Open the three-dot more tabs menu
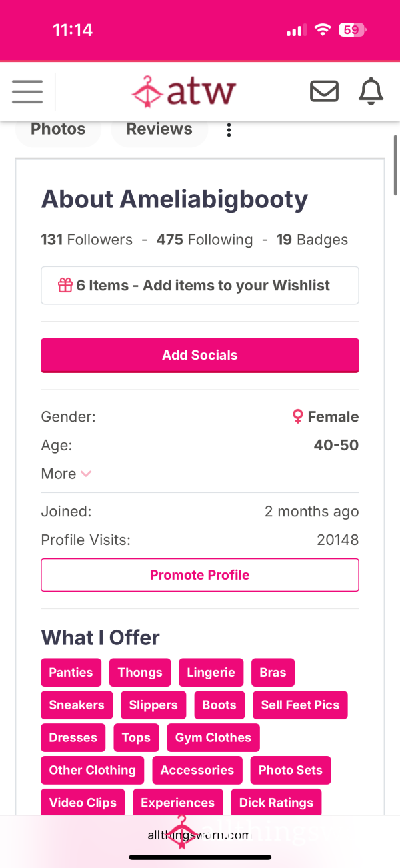 pyautogui.click(x=229, y=129)
